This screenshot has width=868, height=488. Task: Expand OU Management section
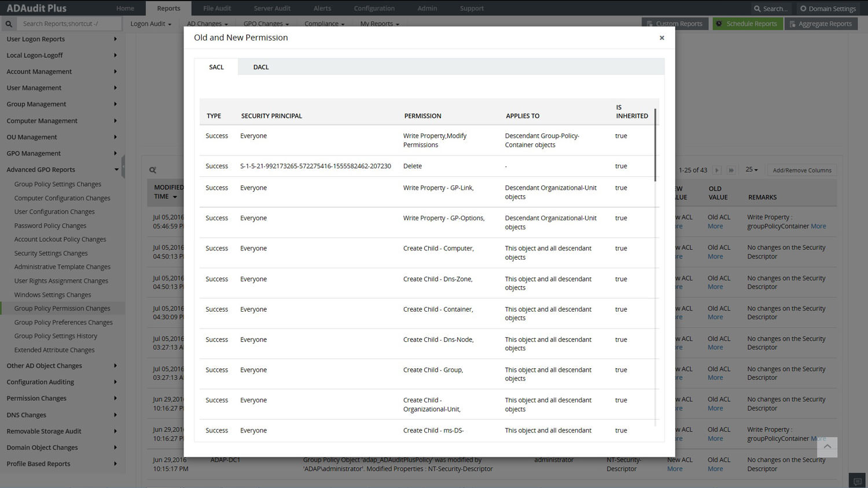pyautogui.click(x=62, y=137)
